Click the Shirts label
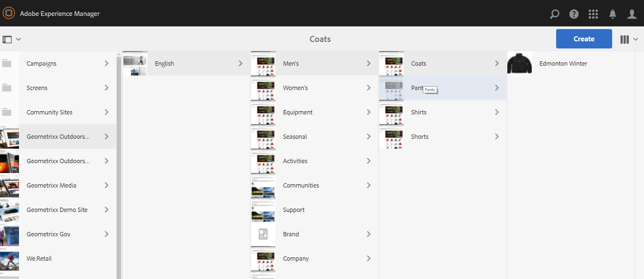 [x=418, y=112]
